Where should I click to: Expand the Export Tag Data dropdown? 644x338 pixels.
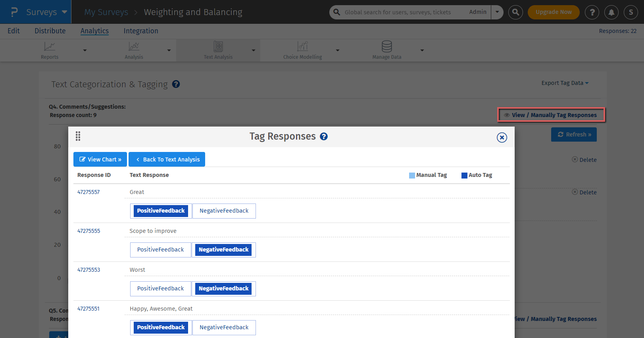click(565, 83)
